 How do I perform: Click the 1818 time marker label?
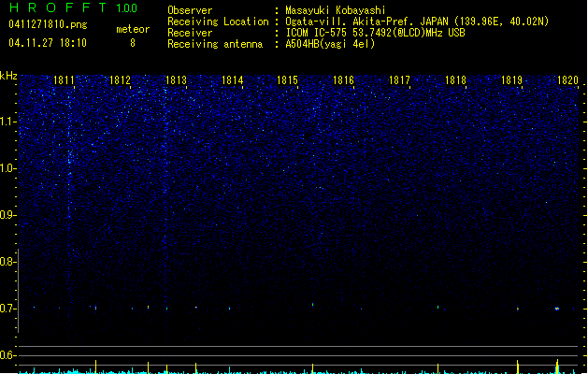click(x=455, y=80)
